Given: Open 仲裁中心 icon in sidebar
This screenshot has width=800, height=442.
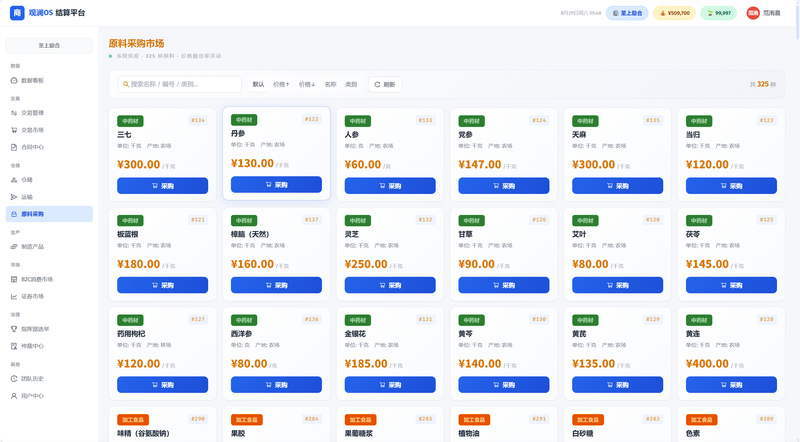Looking at the screenshot, I should 14,346.
